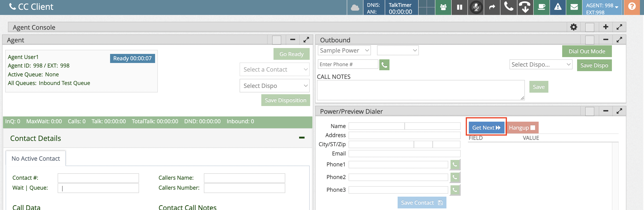Image resolution: width=644 pixels, height=210 pixels.
Task: Click the phone handset icon in top bar
Action: 509,7
